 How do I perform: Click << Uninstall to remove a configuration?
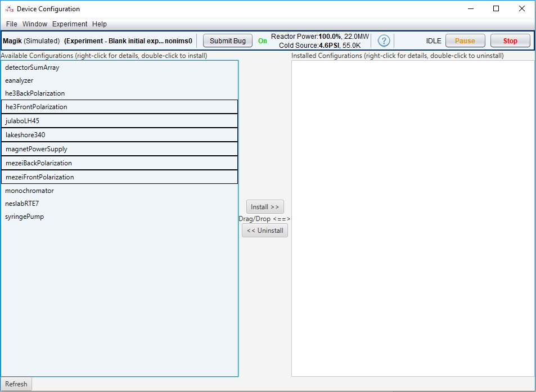264,230
